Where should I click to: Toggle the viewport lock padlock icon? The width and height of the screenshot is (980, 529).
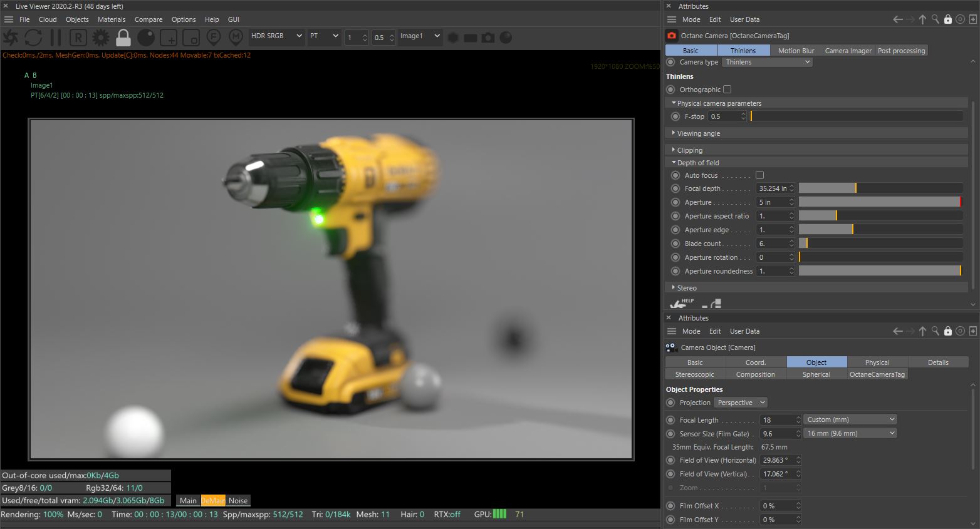123,38
